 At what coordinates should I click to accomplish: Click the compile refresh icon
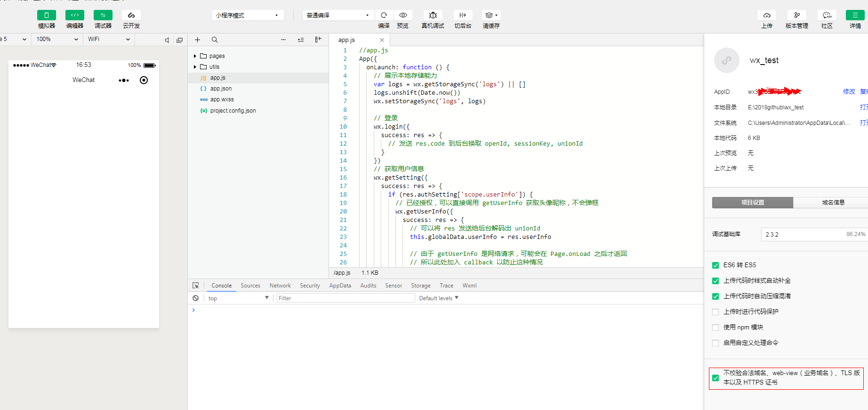384,15
